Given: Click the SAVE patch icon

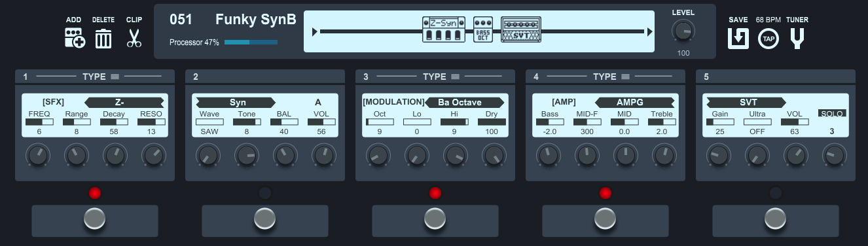Looking at the screenshot, I should [738, 39].
